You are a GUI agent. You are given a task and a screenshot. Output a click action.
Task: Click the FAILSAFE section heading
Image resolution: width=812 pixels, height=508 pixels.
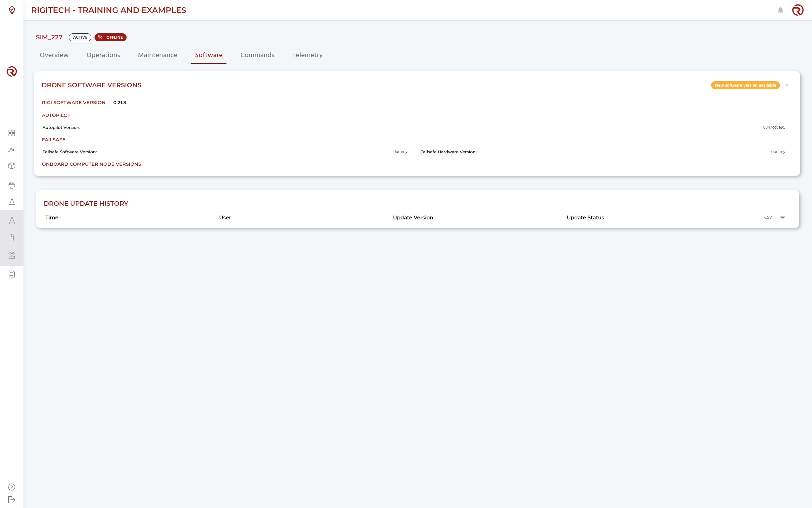[x=53, y=139]
